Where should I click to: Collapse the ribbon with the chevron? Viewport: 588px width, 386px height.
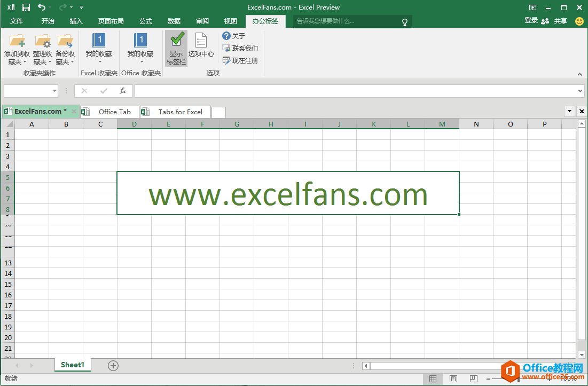(x=580, y=74)
